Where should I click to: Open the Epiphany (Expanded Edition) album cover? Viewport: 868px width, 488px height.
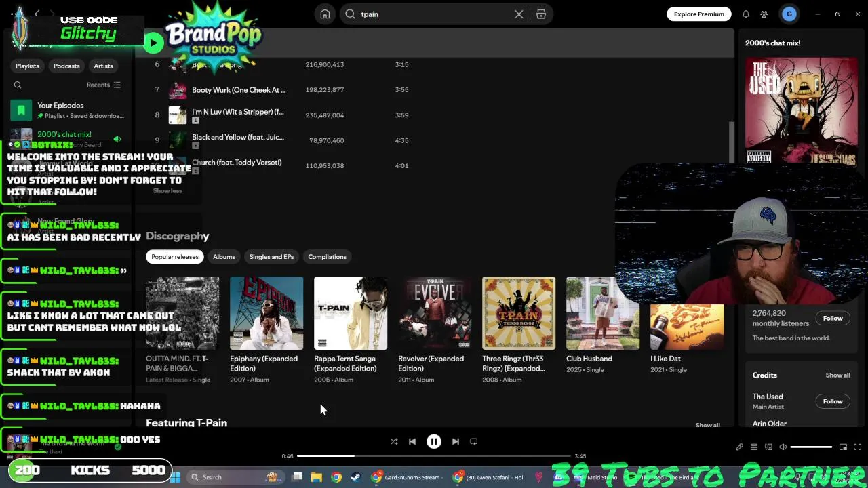tap(267, 313)
